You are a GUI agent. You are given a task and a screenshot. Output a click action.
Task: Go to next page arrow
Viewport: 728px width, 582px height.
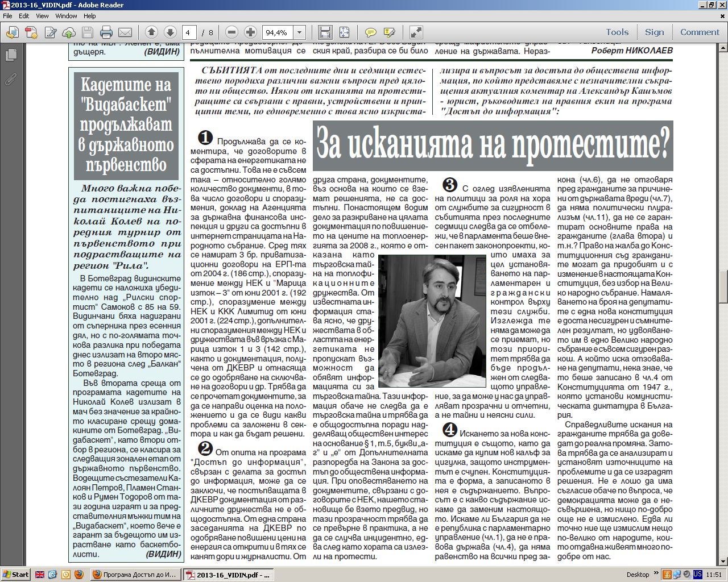pyautogui.click(x=169, y=32)
